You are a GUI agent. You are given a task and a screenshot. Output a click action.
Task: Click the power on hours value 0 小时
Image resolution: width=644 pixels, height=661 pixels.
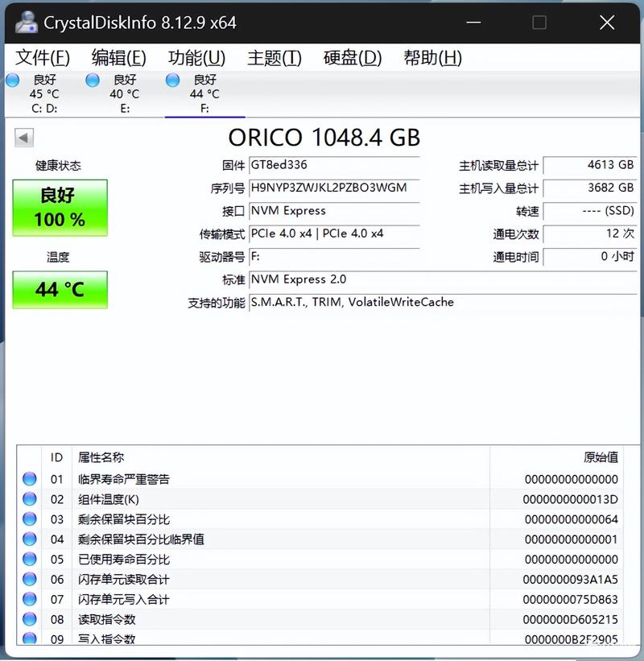point(590,256)
